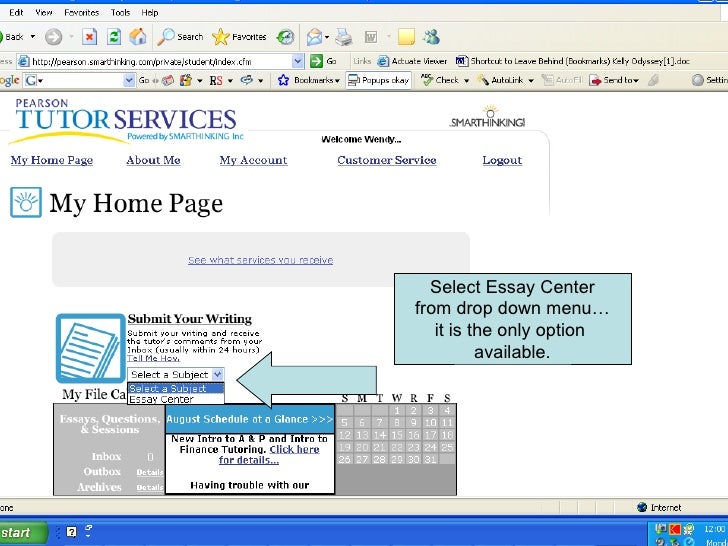Viewport: 728px width, 546px height.
Task: Click the Internet zone globe in status bar
Action: pyautogui.click(x=642, y=507)
